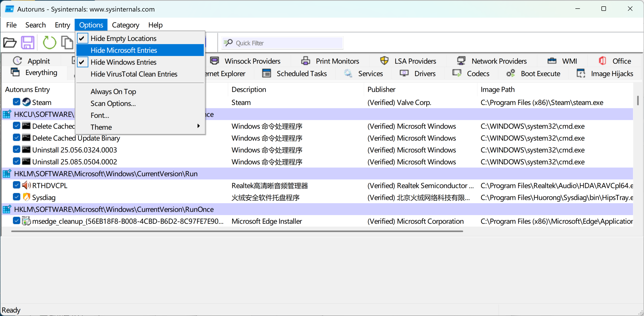Click the horizontal scrollbar
The image size is (644, 316).
click(x=237, y=231)
